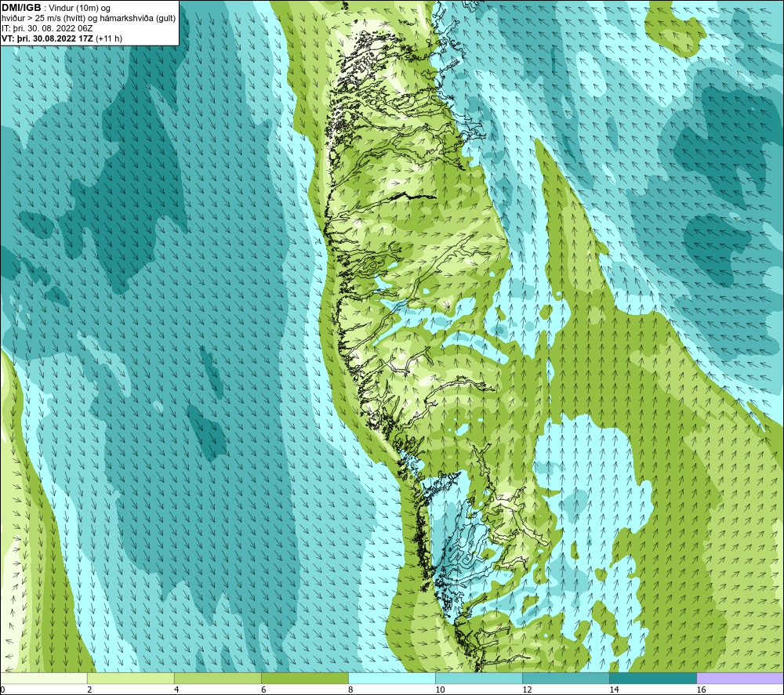The image size is (784, 695).
Task: Click the scale label '16' under the color bar
Action: [x=700, y=690]
